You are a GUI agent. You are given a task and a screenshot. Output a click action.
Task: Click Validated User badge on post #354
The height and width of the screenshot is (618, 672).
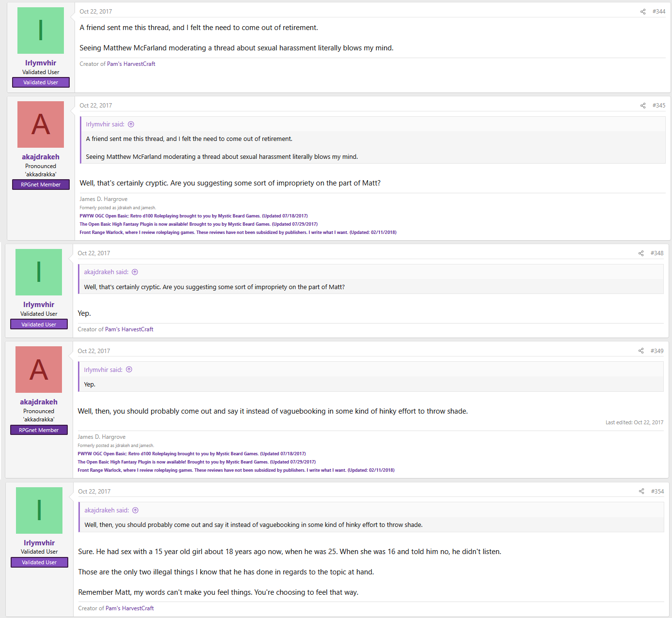39,562
